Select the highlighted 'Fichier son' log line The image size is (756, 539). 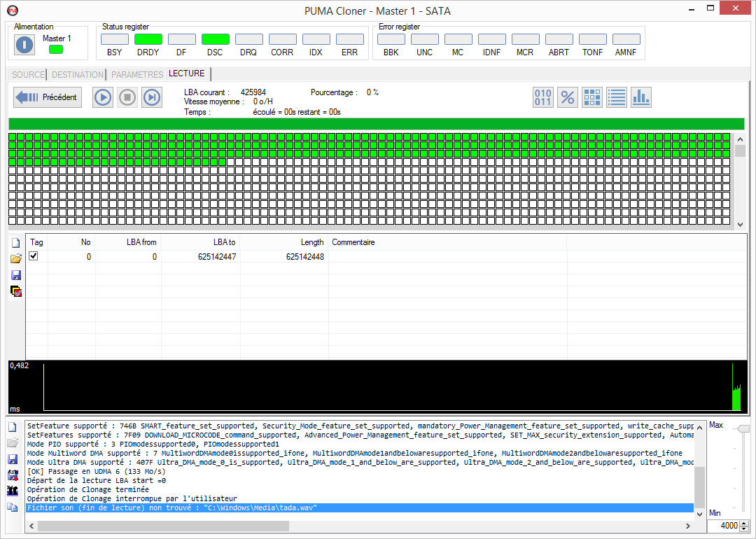(x=360, y=508)
